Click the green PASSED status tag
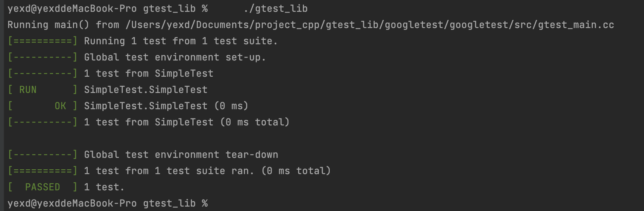The image size is (644, 211). (43, 187)
